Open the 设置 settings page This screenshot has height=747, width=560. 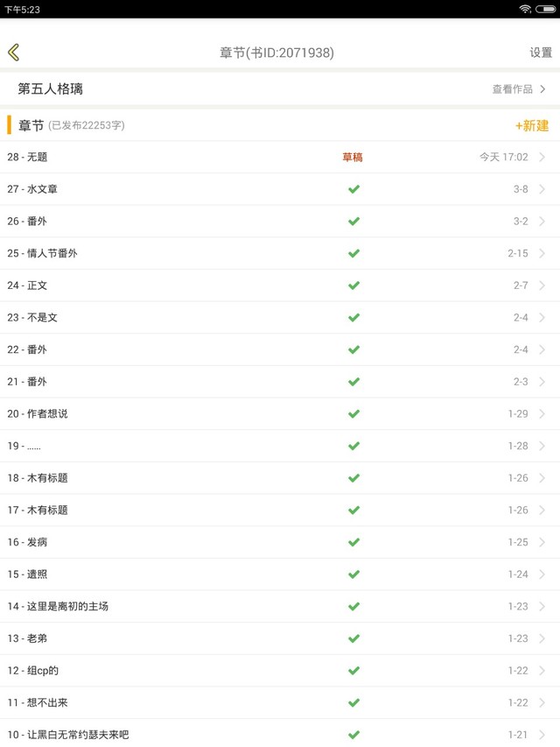coord(540,53)
